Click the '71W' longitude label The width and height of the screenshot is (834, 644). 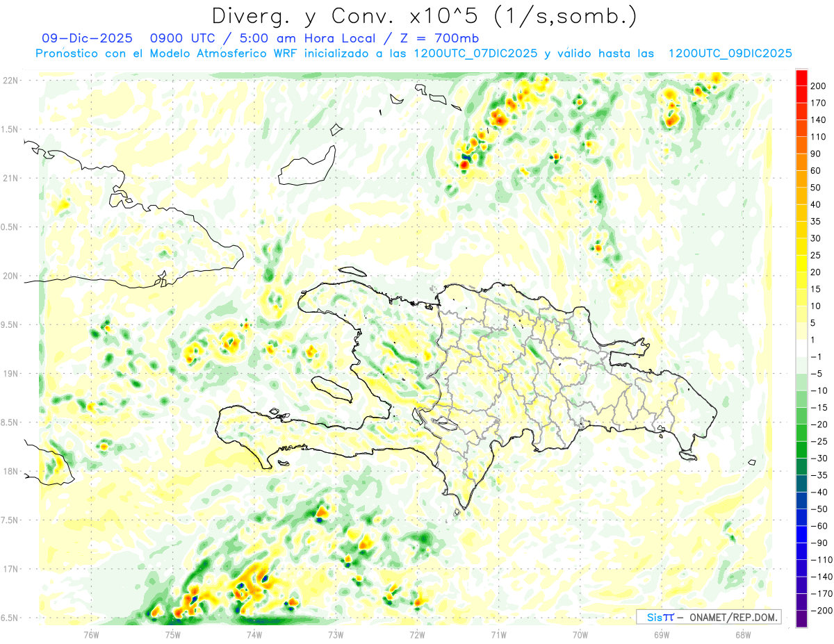tap(498, 635)
